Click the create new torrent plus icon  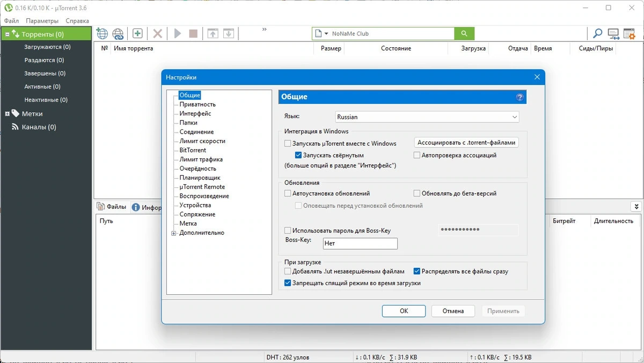click(137, 33)
